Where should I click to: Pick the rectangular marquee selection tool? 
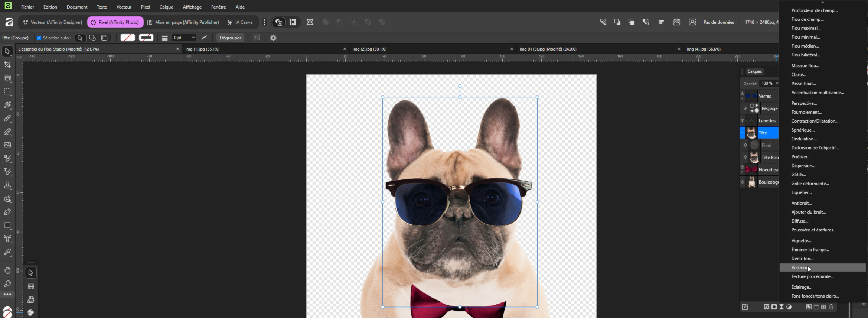pyautogui.click(x=7, y=92)
